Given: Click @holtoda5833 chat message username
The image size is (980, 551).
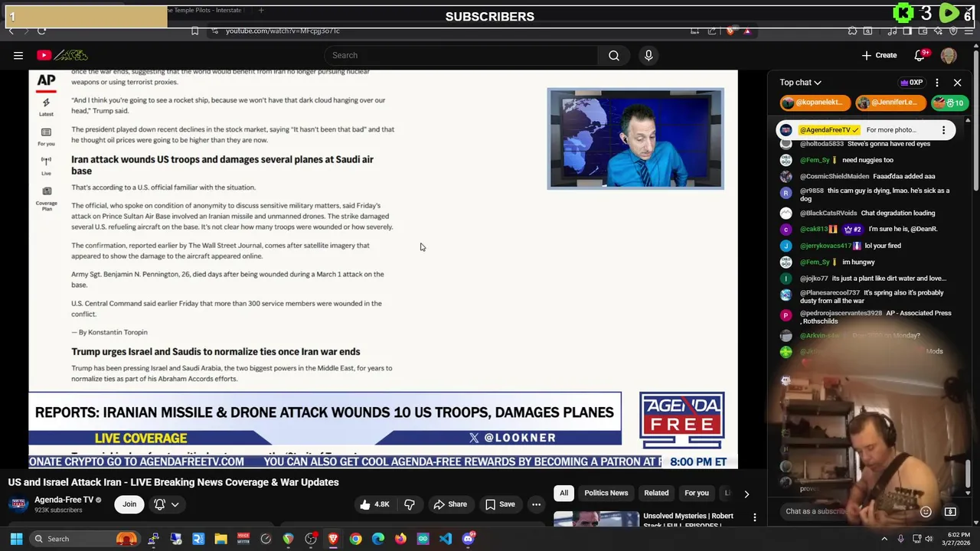Looking at the screenshot, I should tap(822, 144).
